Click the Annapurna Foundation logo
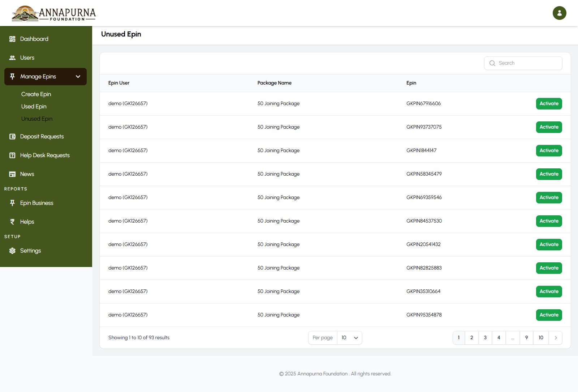This screenshot has height=392, width=578. (54, 13)
